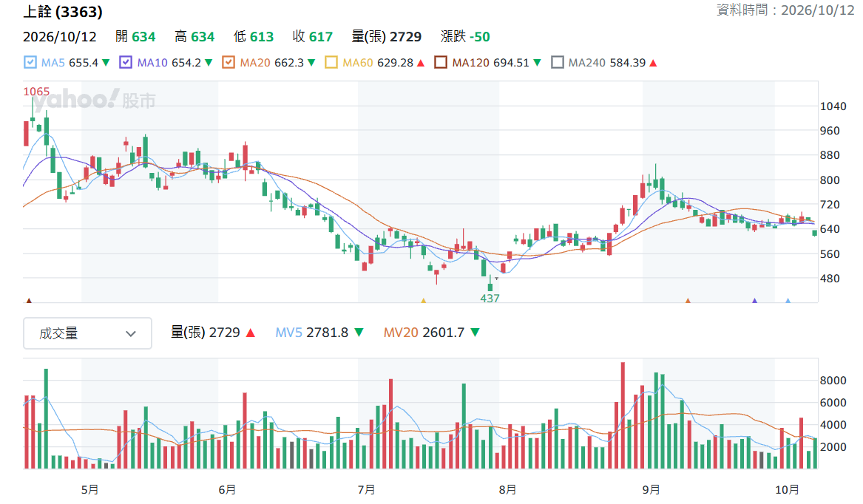Open the 成交量 indicator dropdown
This screenshot has height=504, width=863.
pos(87,333)
